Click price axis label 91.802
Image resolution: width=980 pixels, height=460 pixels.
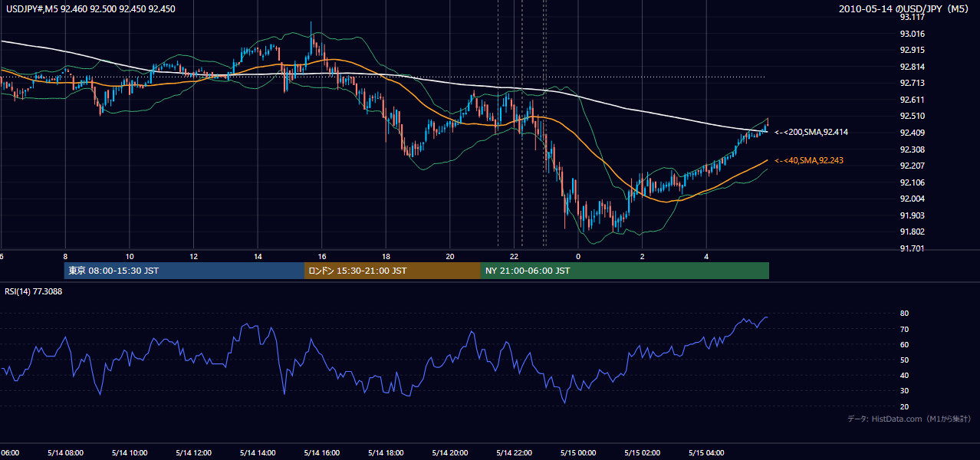point(912,232)
